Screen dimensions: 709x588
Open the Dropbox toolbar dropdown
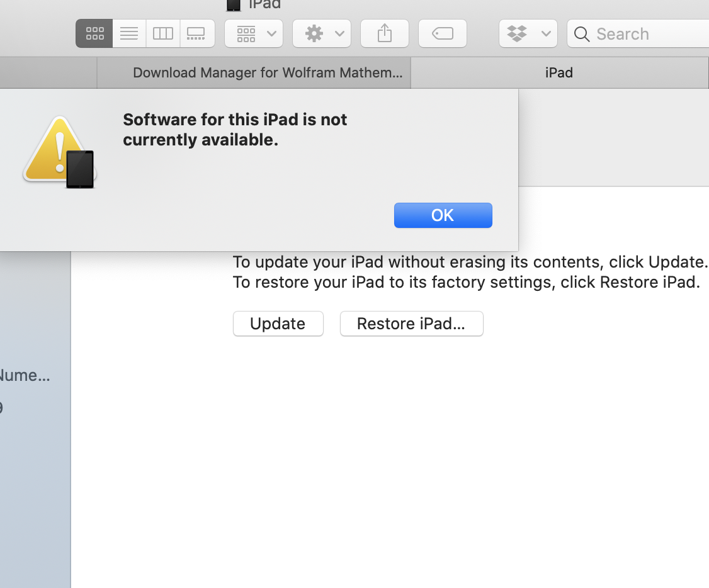coord(528,33)
